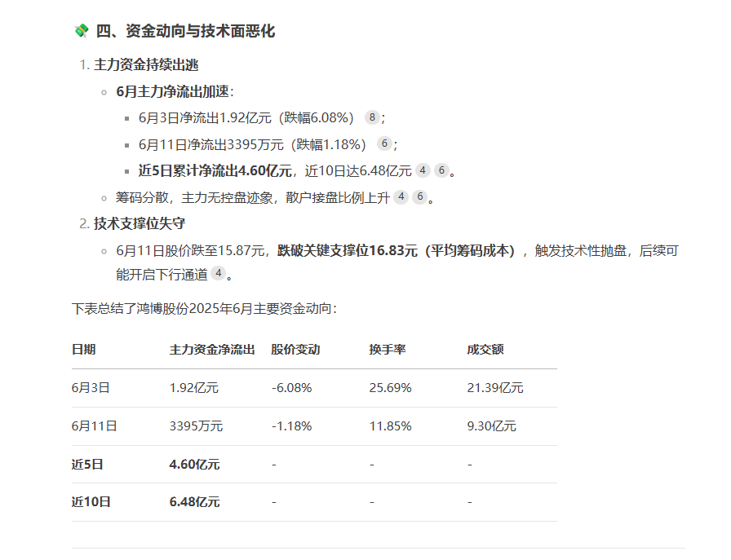Open citation 4 after 散户接盘比例上升
The height and width of the screenshot is (560, 731).
point(401,197)
